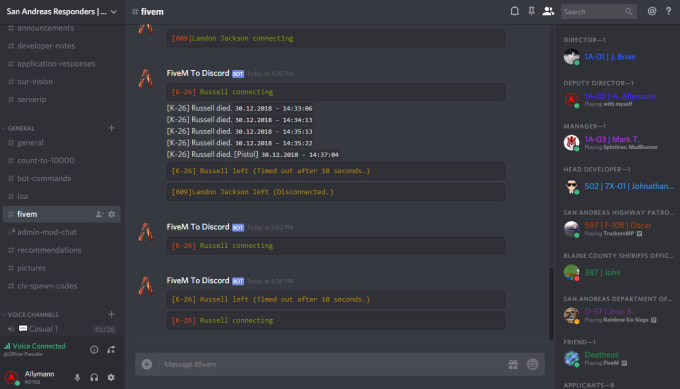Click Mark T. member avatar

pos(571,142)
